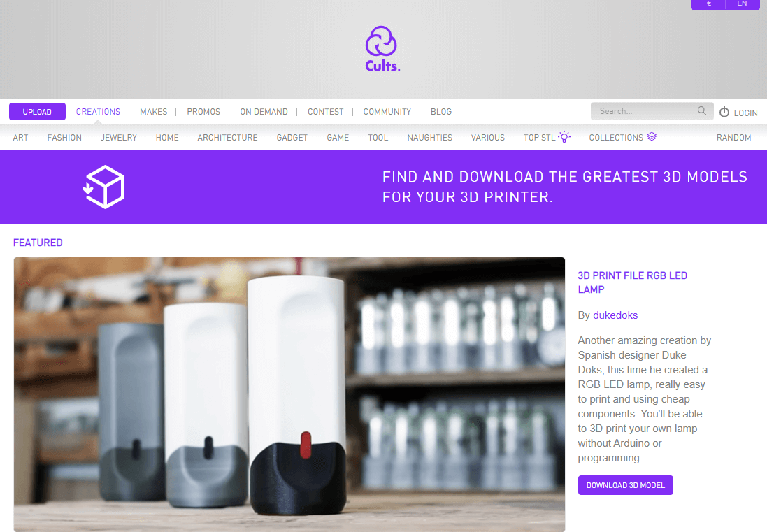This screenshot has width=767, height=532.
Task: Select the Jewelry category
Action: tap(119, 138)
